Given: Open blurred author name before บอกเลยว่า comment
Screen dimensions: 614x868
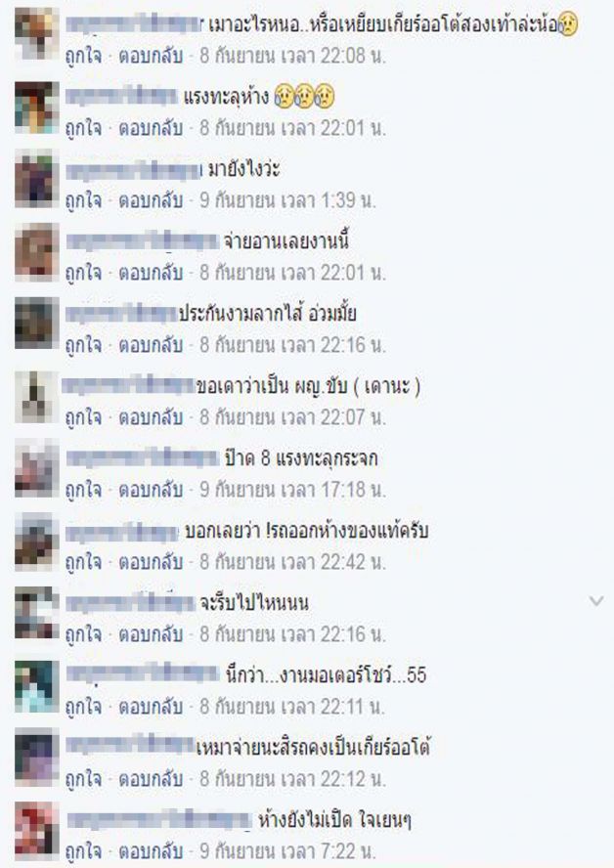Looking at the screenshot, I should [122, 532].
